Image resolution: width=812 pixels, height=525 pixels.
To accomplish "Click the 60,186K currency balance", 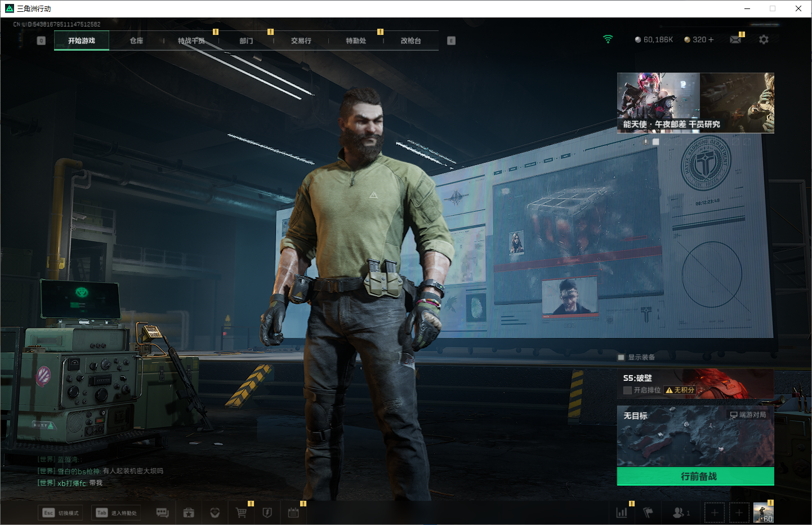I will (x=654, y=39).
